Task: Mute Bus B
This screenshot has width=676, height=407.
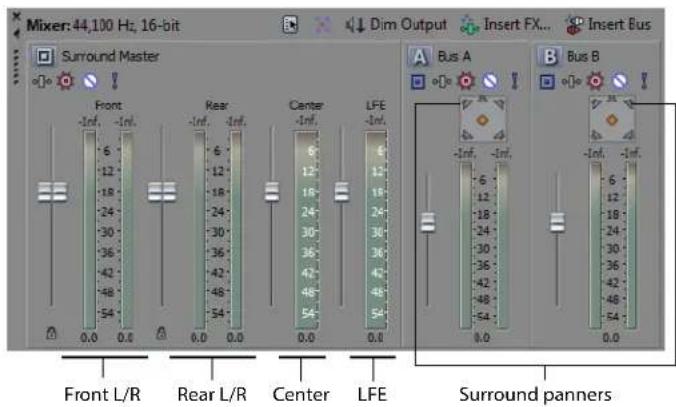Action: (620, 81)
